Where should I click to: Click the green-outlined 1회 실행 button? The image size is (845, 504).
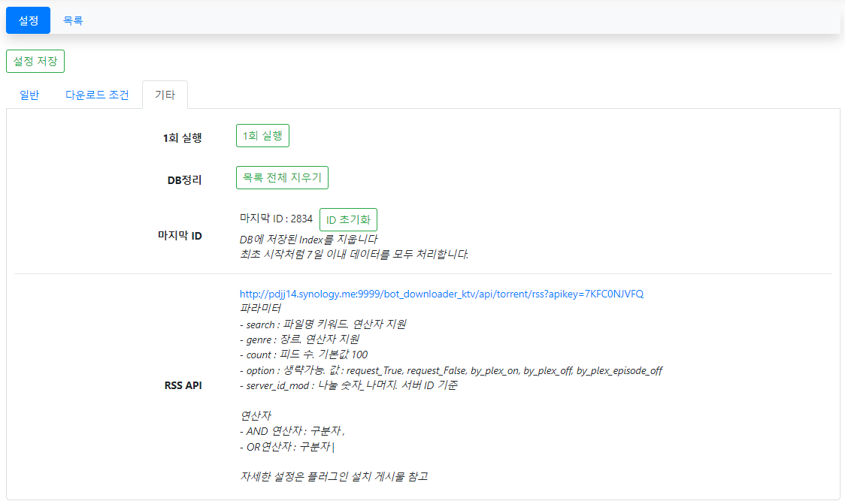coord(262,135)
